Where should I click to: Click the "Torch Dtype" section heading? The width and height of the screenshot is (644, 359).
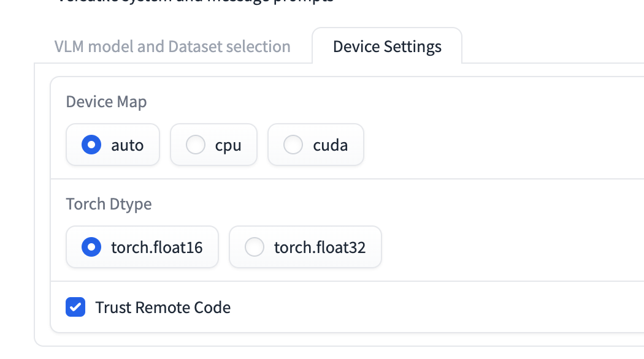coord(109,204)
